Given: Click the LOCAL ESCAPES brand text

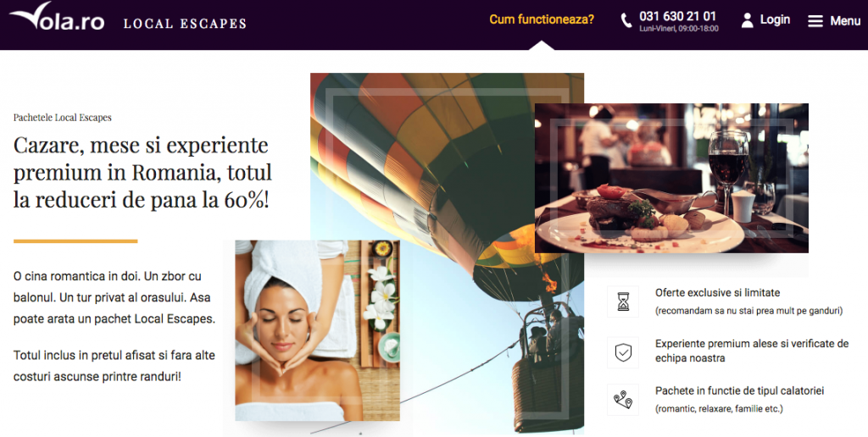Looking at the screenshot, I should pyautogui.click(x=185, y=24).
